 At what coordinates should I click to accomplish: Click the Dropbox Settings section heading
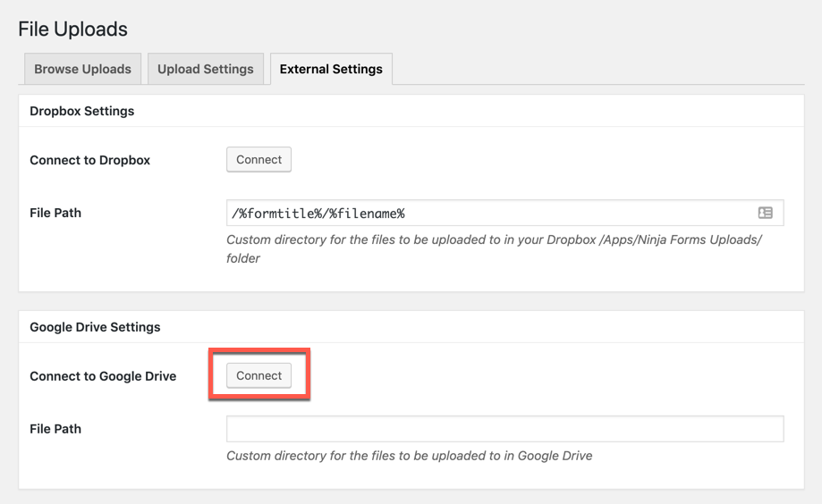(x=81, y=111)
